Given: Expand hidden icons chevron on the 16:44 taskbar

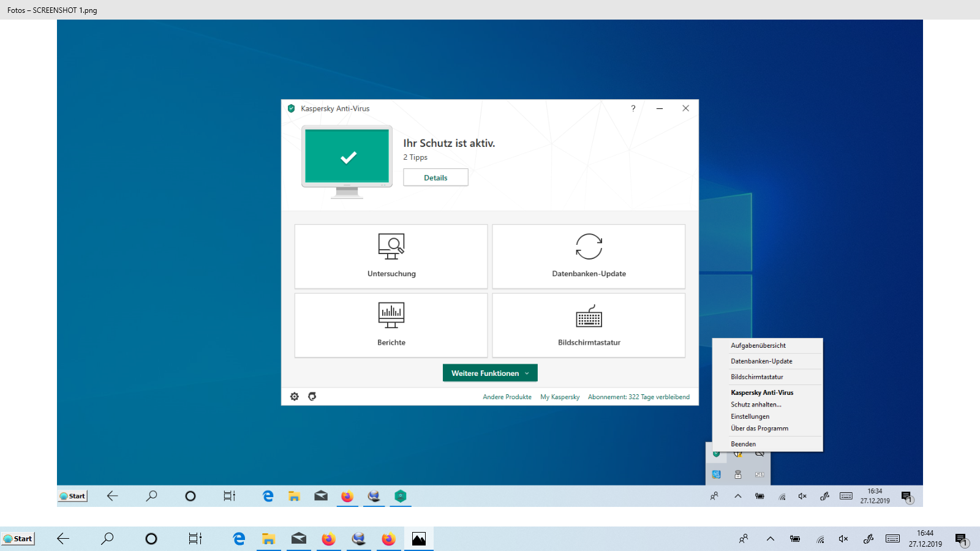Looking at the screenshot, I should point(771,539).
